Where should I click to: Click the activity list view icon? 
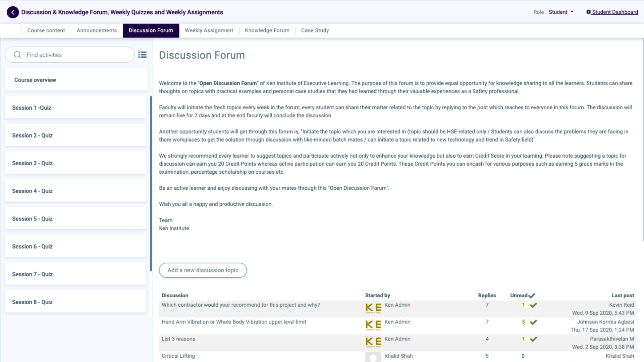(x=142, y=55)
